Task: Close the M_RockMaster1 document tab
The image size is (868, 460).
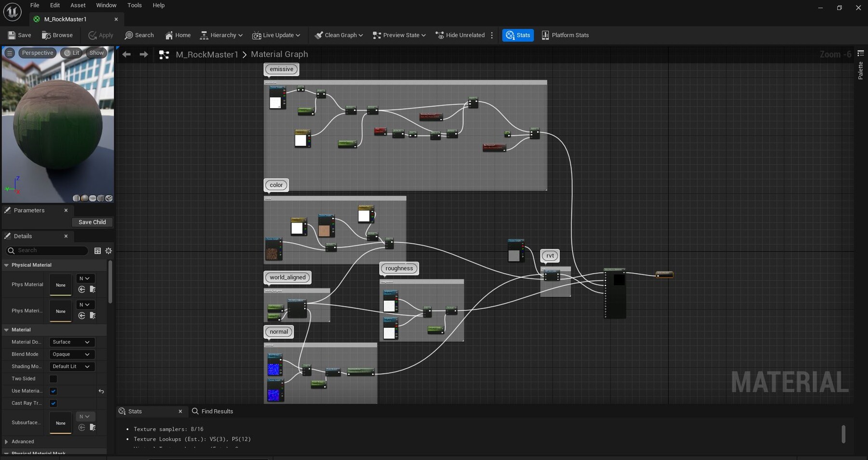Action: point(116,19)
